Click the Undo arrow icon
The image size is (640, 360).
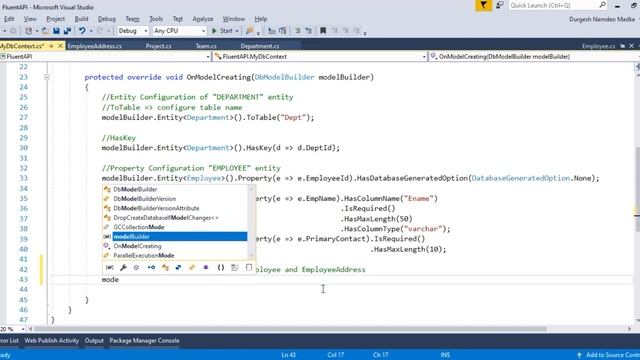coord(82,31)
